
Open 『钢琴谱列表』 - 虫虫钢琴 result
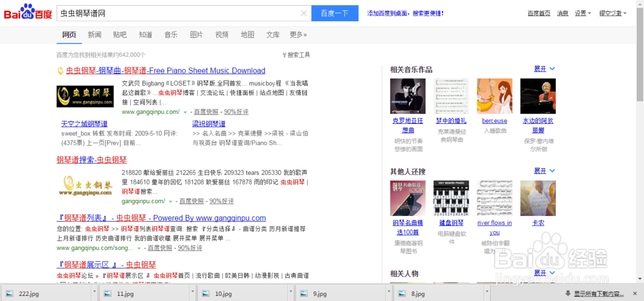[161, 218]
